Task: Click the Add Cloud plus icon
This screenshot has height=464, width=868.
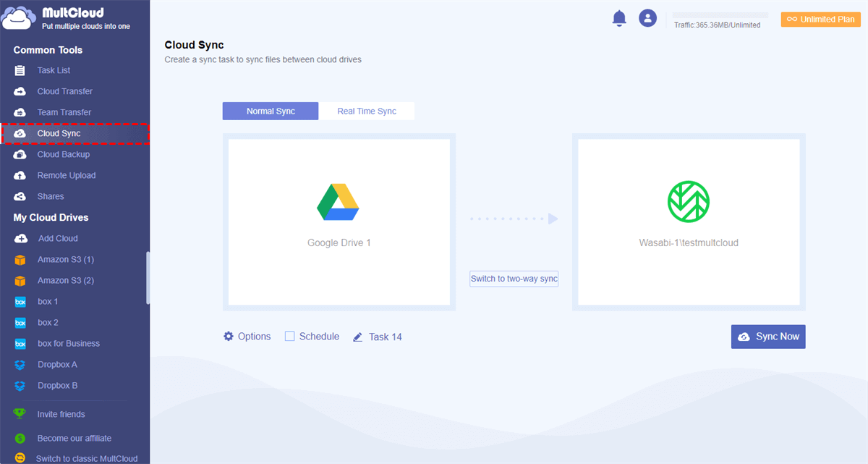Action: pos(20,238)
